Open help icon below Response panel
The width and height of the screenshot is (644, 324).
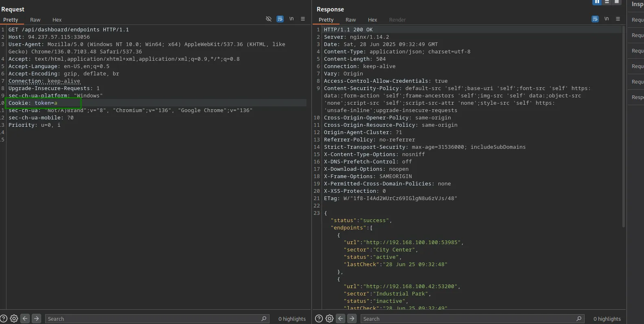click(x=319, y=319)
